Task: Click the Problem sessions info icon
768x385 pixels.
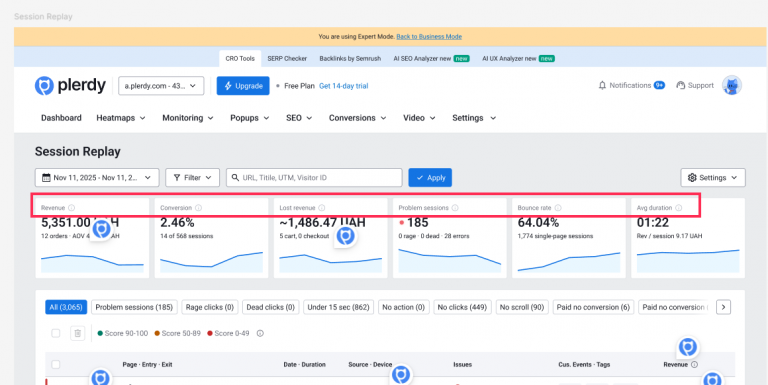Action: [x=455, y=208]
